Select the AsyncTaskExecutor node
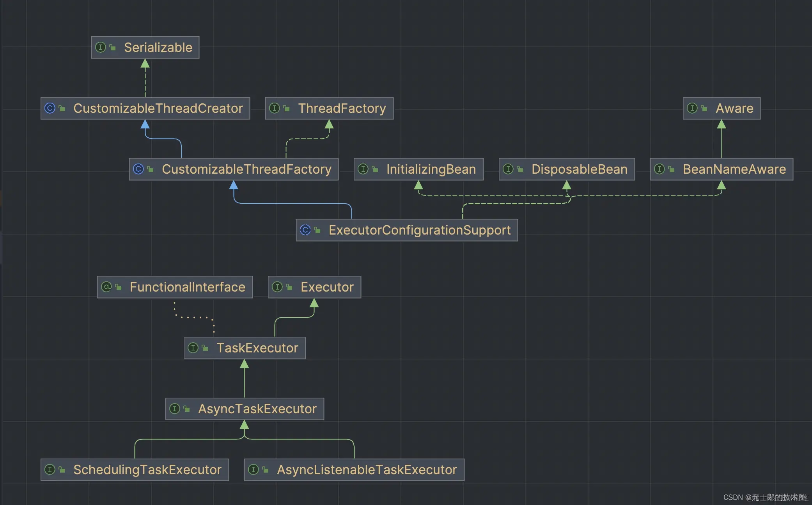The image size is (812, 505). click(x=257, y=409)
